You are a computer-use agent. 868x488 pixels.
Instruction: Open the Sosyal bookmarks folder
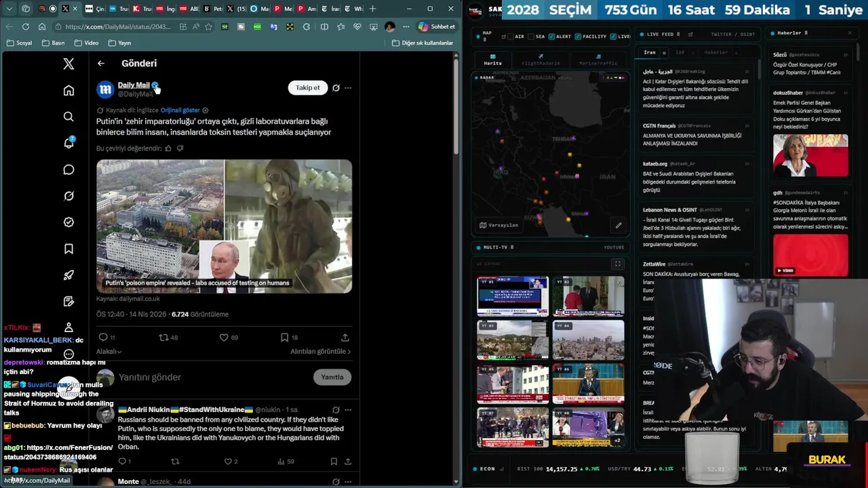pyautogui.click(x=19, y=43)
